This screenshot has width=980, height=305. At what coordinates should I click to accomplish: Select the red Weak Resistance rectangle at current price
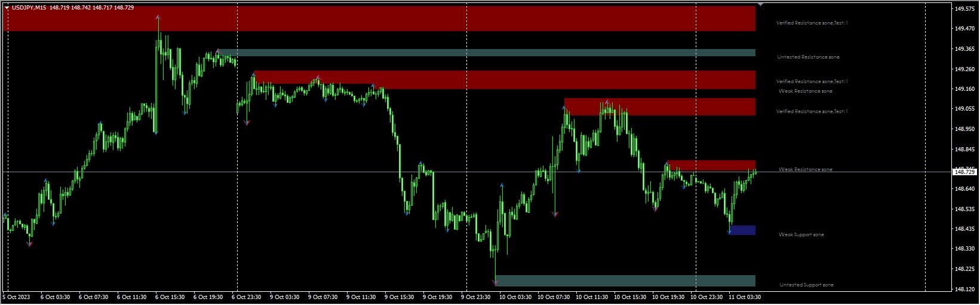click(711, 166)
